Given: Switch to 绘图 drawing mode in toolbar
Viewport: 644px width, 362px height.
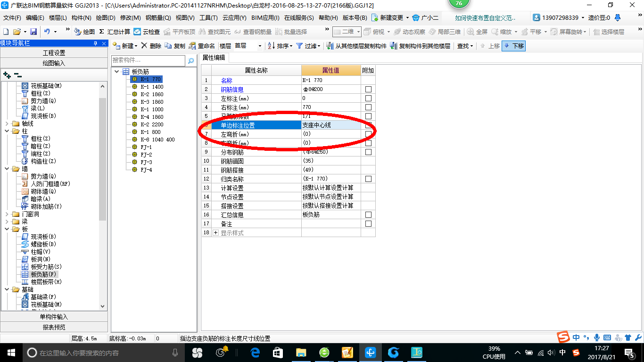Looking at the screenshot, I should tap(85, 32).
